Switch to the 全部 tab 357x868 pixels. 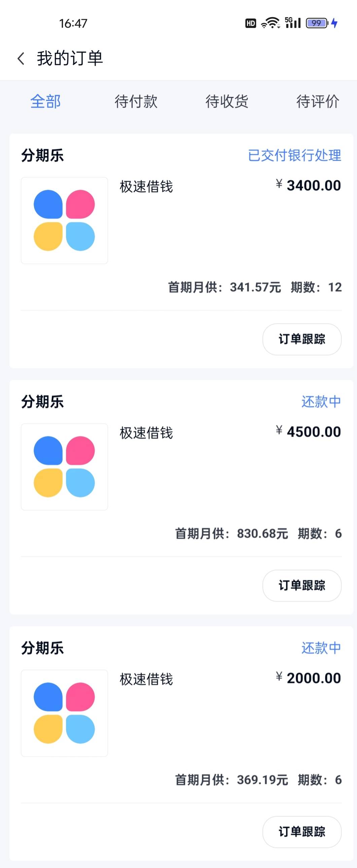pos(45,102)
